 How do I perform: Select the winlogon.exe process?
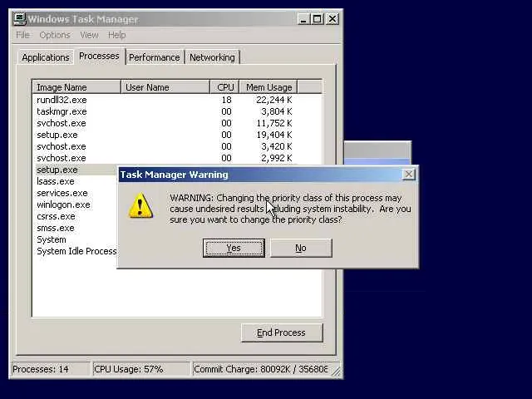[x=63, y=204]
